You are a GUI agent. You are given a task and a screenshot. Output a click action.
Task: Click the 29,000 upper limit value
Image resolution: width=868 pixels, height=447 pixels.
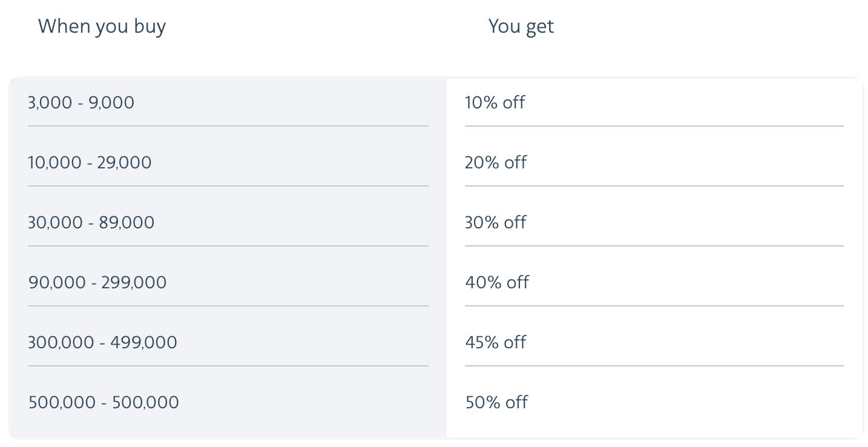pyautogui.click(x=124, y=162)
